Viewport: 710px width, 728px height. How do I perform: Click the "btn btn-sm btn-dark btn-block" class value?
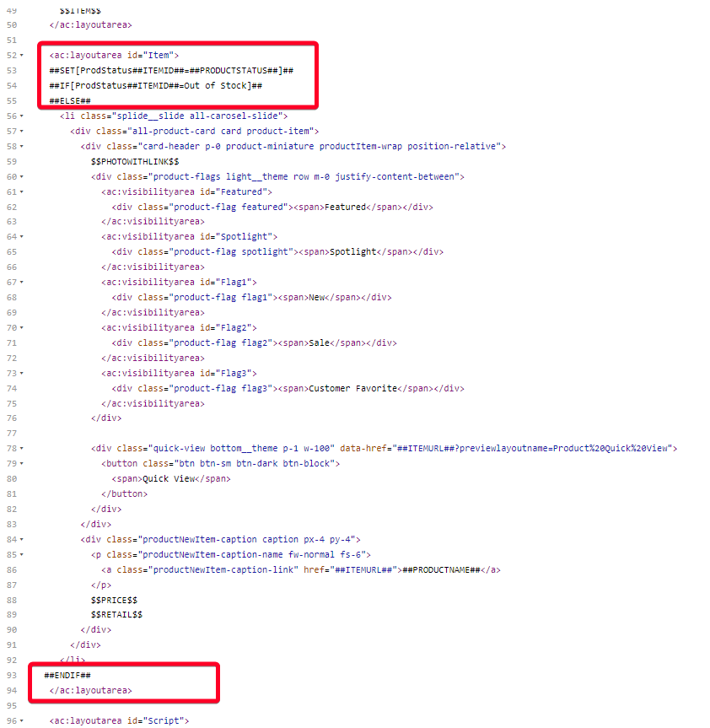tap(255, 463)
